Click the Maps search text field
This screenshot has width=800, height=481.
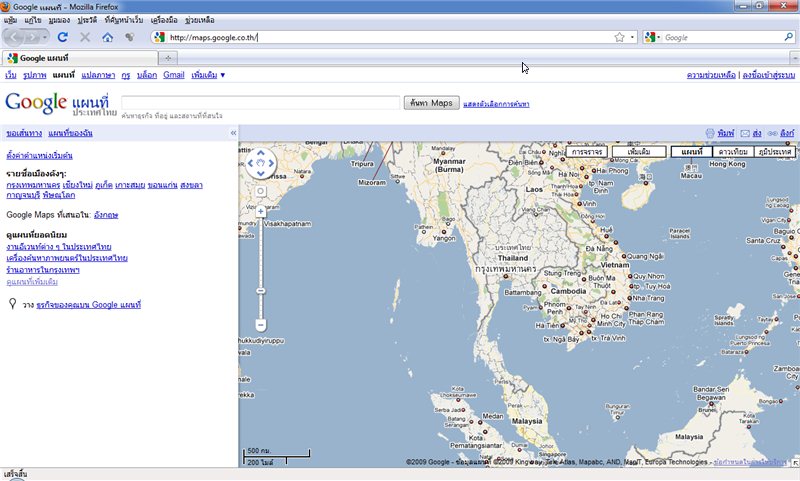pos(260,103)
